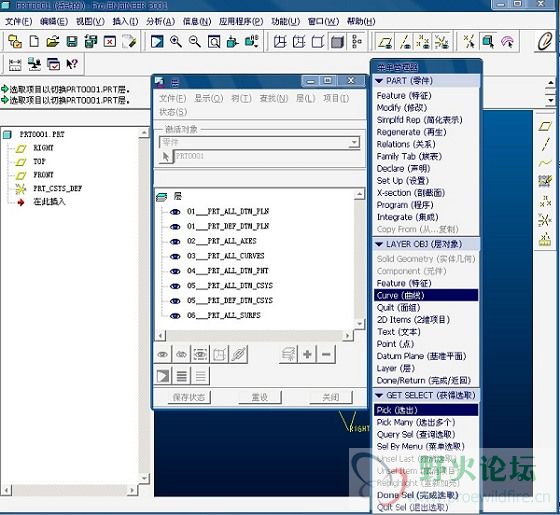
Task: Select 05___PRT_ALL_DTM_CSYS layer row
Action: click(x=230, y=286)
